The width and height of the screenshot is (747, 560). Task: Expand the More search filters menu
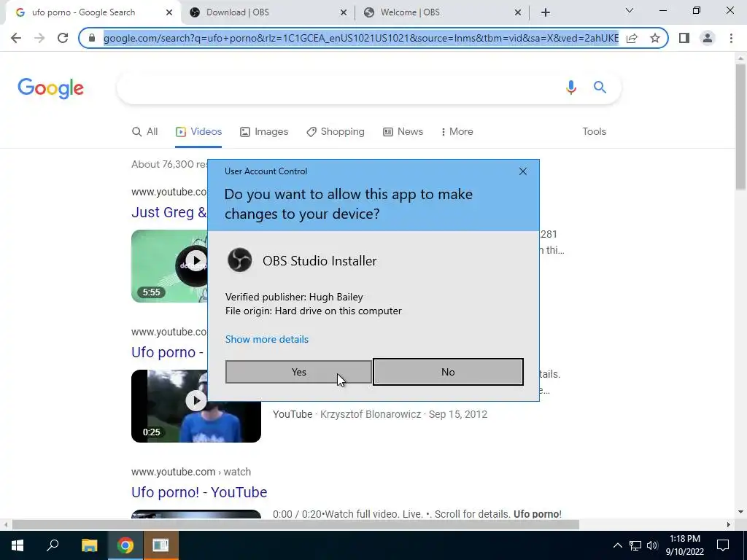(457, 131)
